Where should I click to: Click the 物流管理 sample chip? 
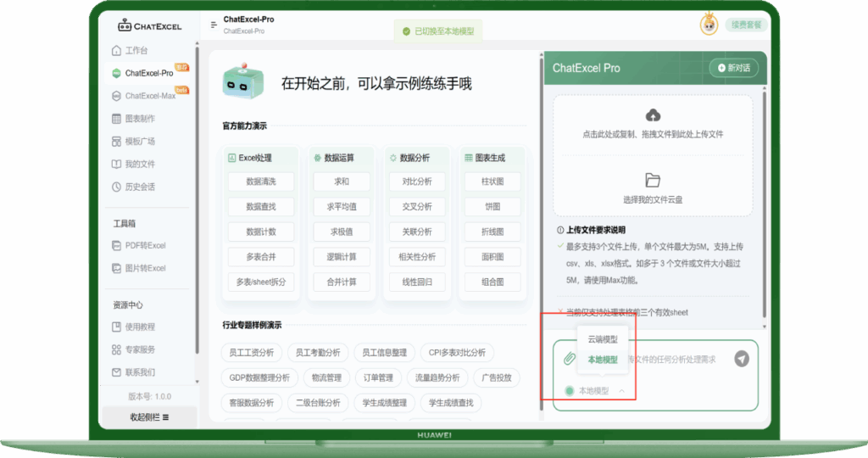326,377
